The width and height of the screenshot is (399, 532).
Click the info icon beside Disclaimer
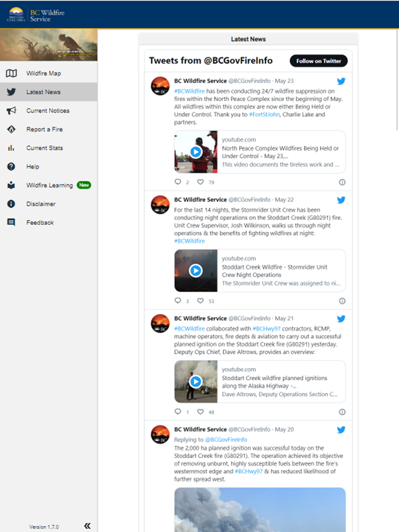pyautogui.click(x=11, y=204)
